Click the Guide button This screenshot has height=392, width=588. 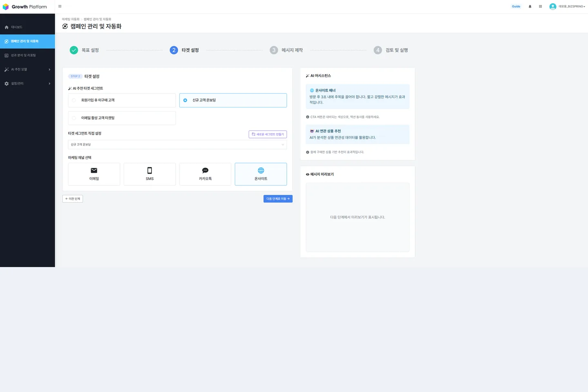pos(516,7)
